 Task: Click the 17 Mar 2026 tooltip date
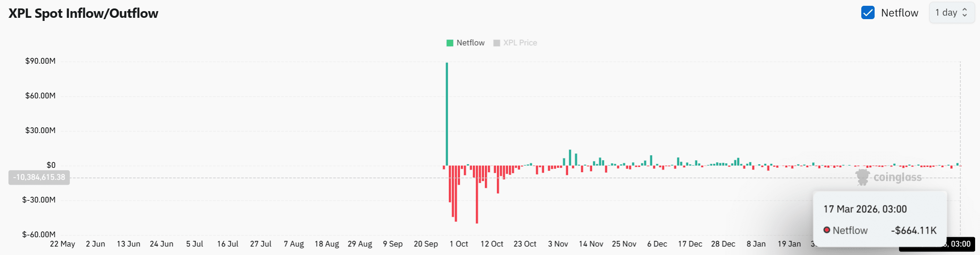tap(865, 209)
